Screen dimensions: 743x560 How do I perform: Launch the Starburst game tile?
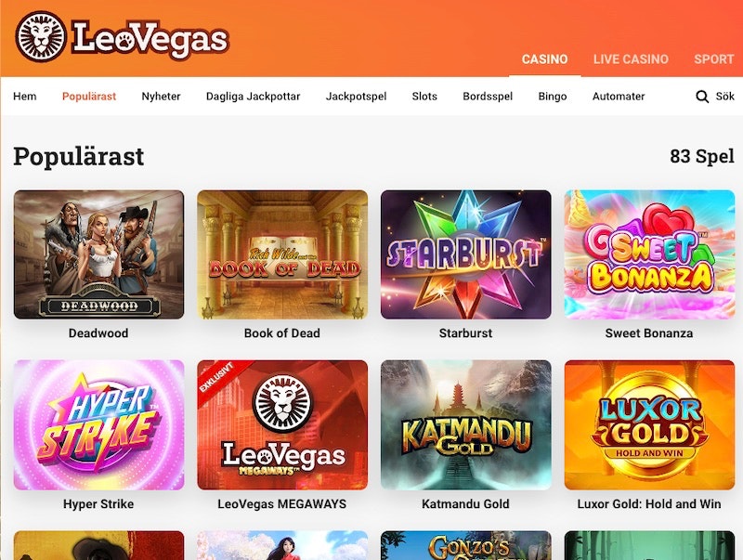pyautogui.click(x=466, y=254)
